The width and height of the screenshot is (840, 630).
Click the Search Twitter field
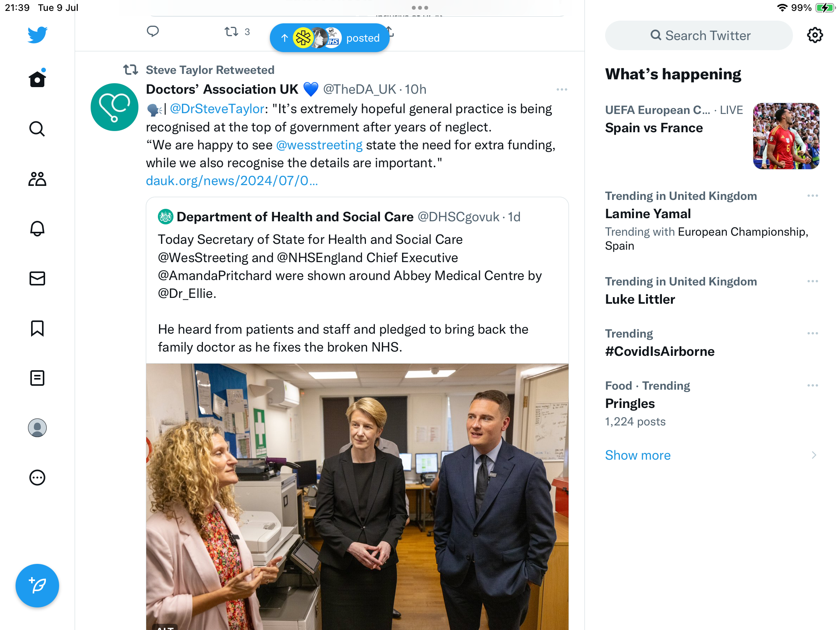[x=699, y=35]
